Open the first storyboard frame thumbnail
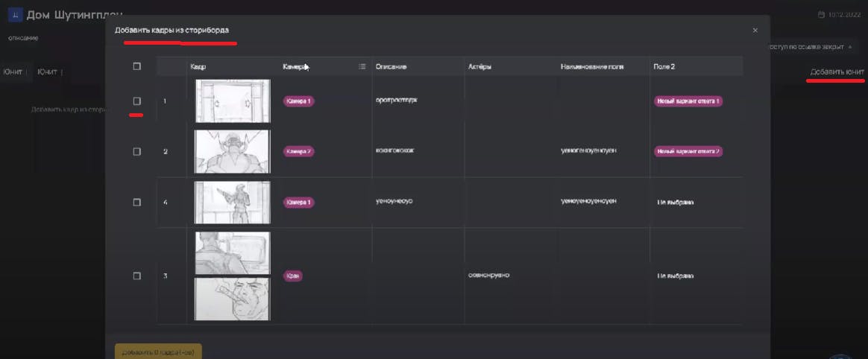 (233, 101)
